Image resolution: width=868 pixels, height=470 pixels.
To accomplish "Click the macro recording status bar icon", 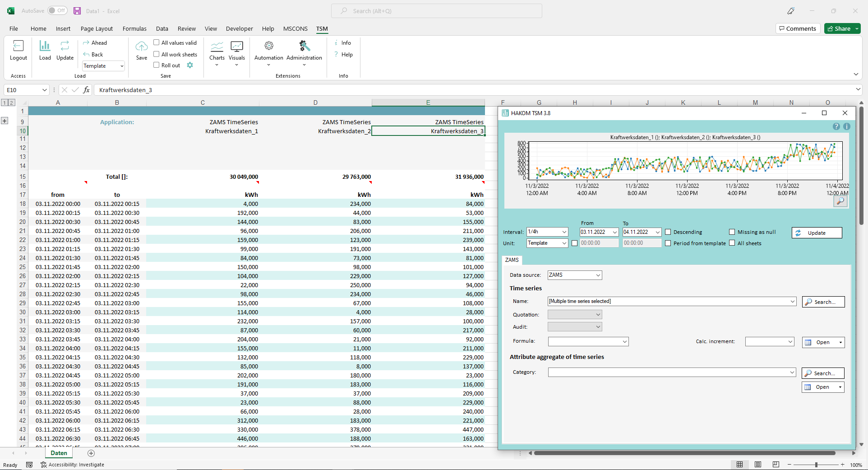I will point(29,465).
